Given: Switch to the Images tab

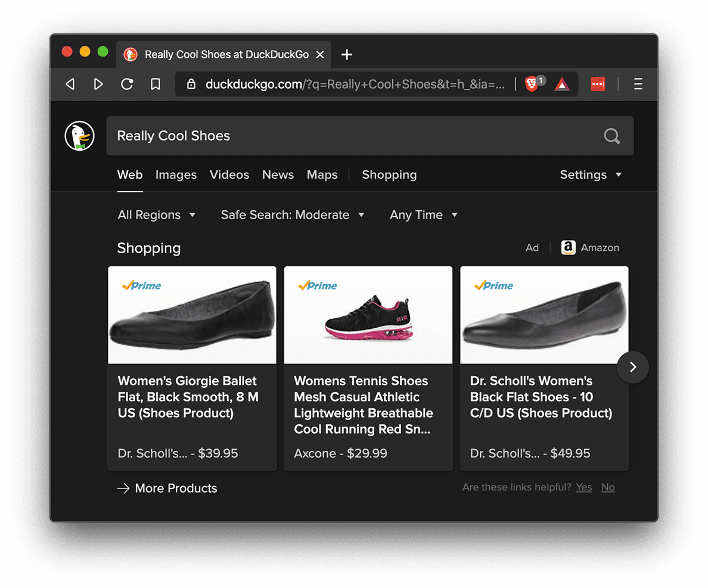Looking at the screenshot, I should pos(176,175).
